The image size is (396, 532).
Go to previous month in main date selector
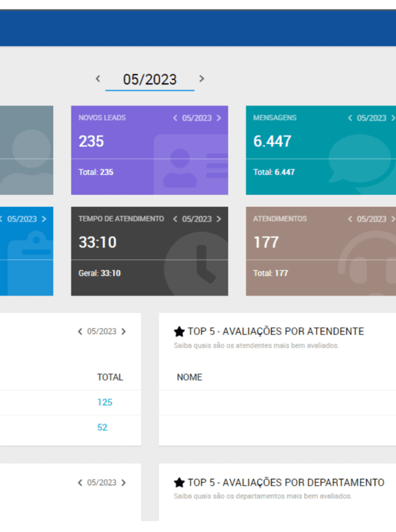(x=98, y=79)
